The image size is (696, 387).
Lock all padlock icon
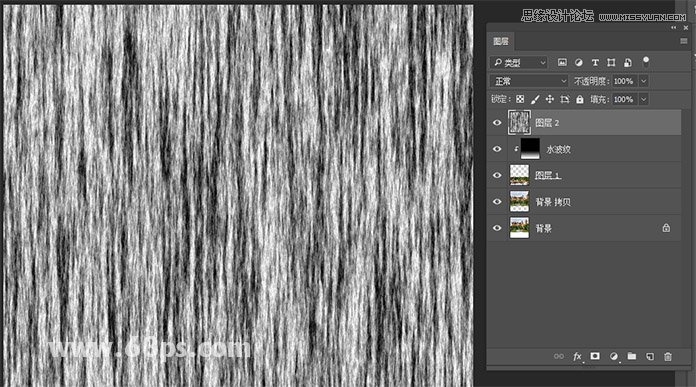(580, 99)
